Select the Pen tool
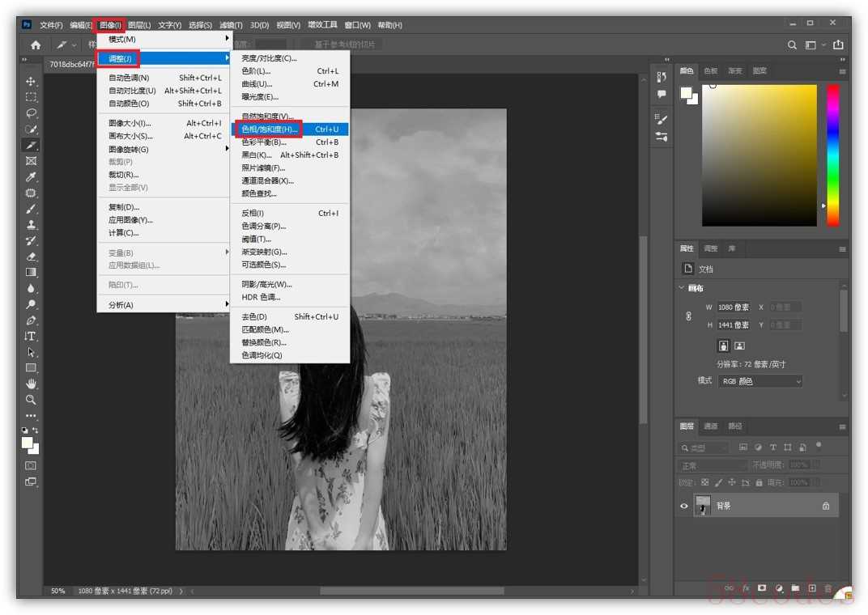The image size is (868, 615). tap(31, 320)
